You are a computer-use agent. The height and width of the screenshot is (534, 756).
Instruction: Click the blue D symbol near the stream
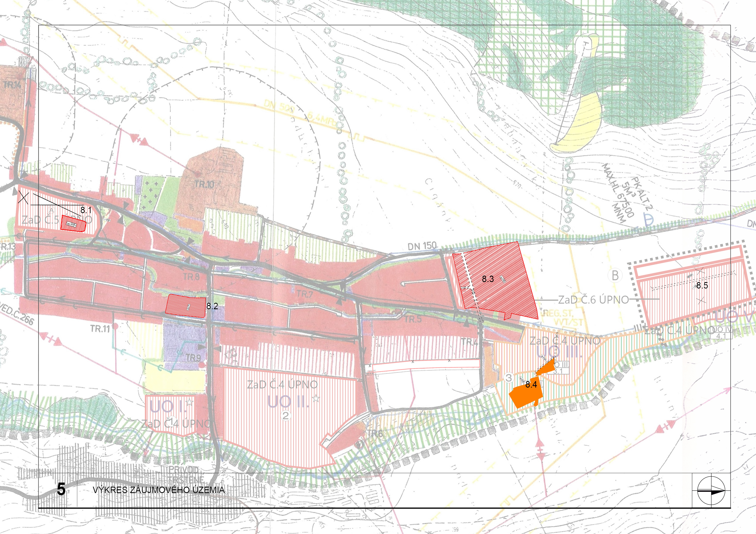point(648,220)
